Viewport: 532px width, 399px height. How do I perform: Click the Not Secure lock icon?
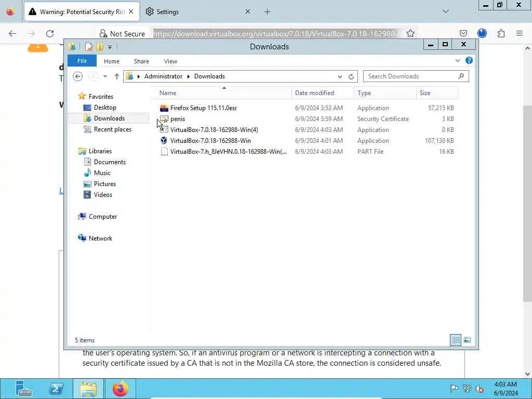(103, 33)
